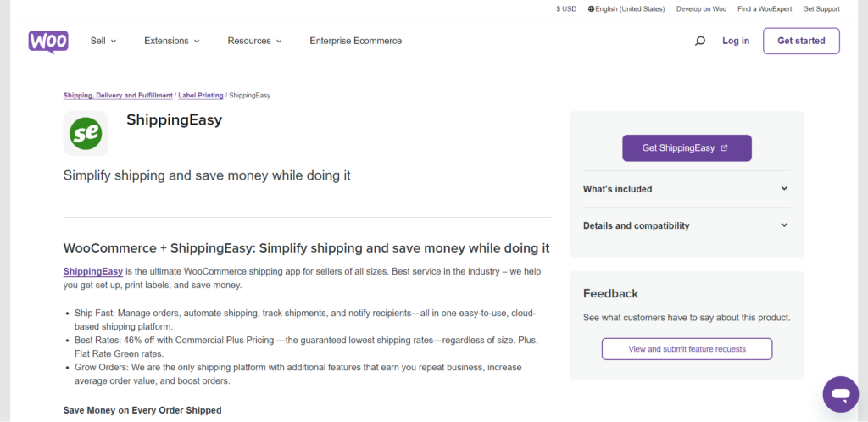Open Shipping, Delivery and Fulfillment breadcrumb
Screen dimensions: 868x422
point(119,96)
